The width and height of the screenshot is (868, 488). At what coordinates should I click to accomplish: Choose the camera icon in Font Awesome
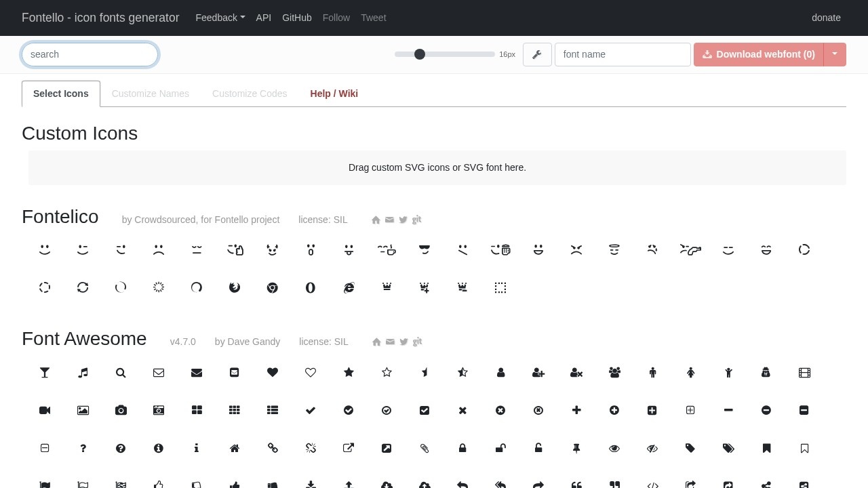(121, 410)
